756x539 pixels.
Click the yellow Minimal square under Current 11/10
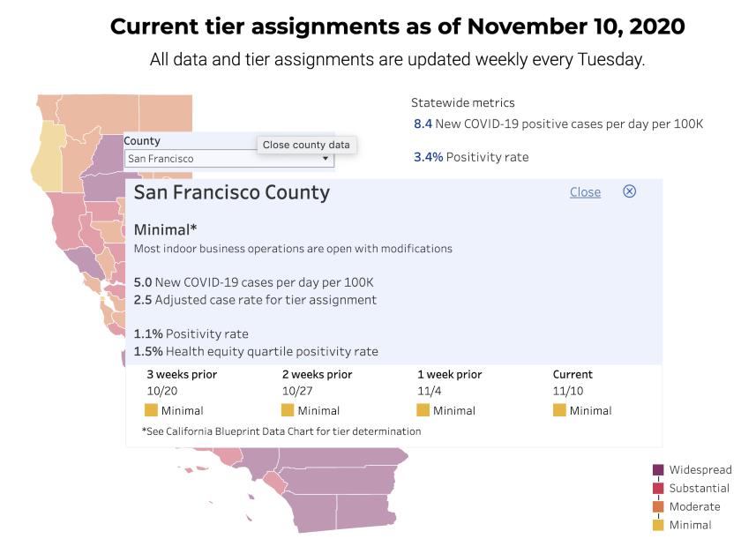point(560,410)
